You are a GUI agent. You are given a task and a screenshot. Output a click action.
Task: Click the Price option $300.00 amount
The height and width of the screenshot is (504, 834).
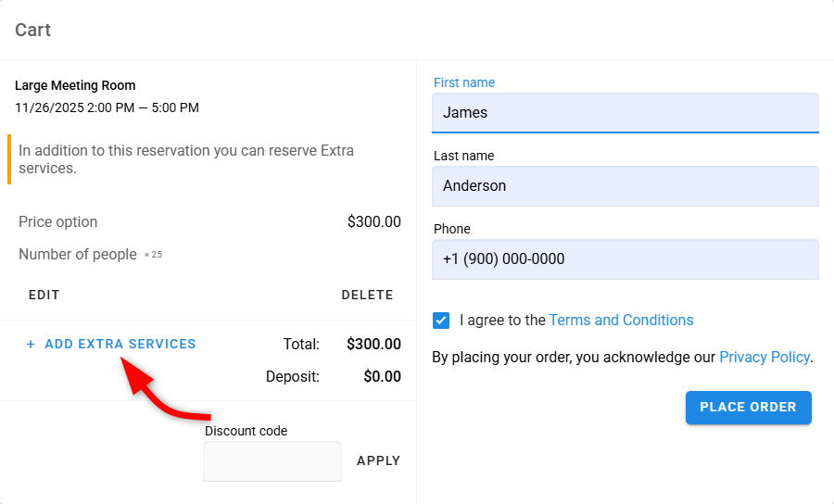point(373,222)
